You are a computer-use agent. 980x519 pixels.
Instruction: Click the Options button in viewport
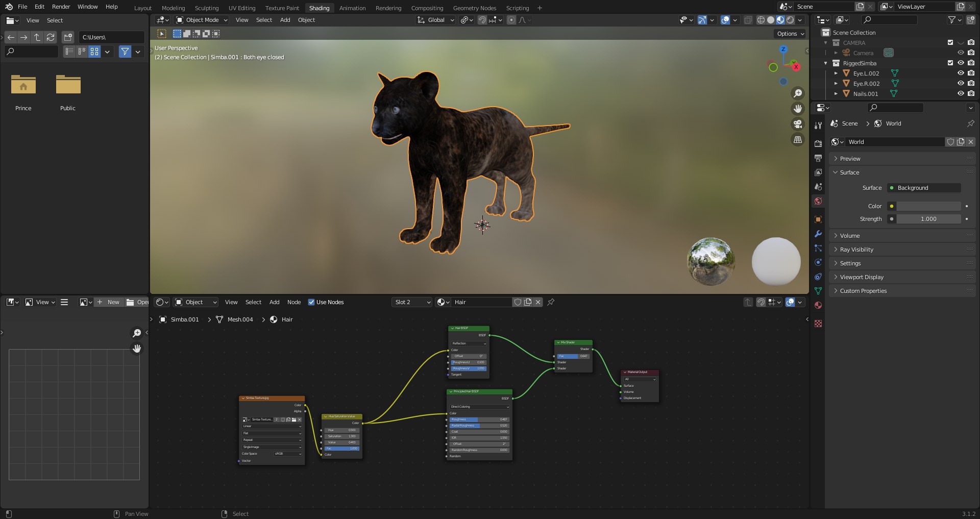point(790,34)
